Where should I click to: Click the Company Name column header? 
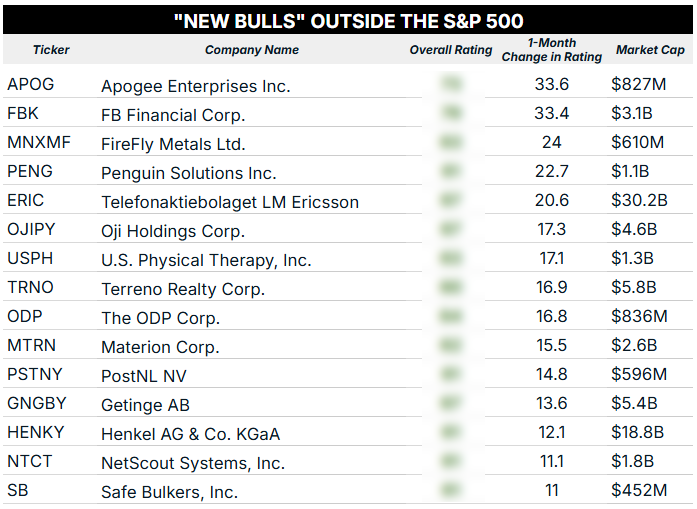tap(252, 50)
